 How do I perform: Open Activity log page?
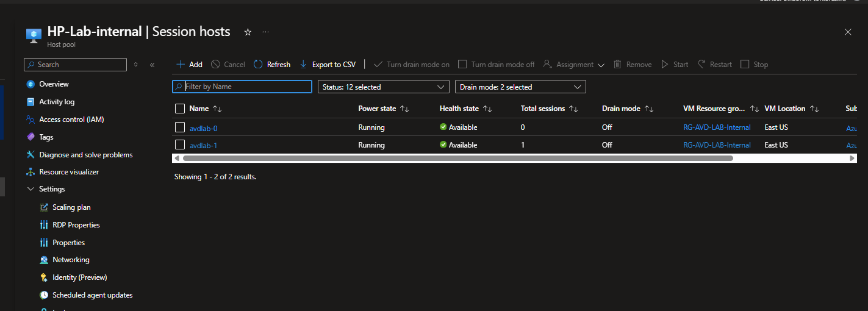(57, 102)
